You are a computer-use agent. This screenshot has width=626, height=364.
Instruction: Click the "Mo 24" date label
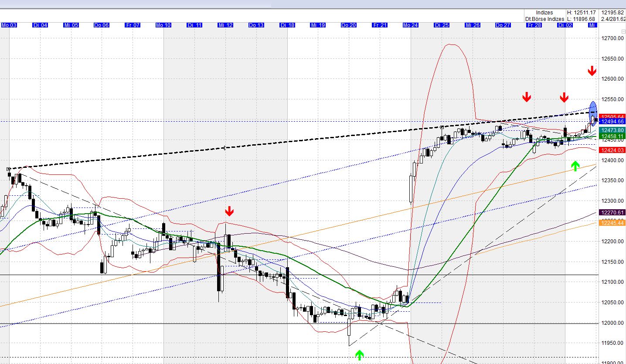tap(411, 25)
